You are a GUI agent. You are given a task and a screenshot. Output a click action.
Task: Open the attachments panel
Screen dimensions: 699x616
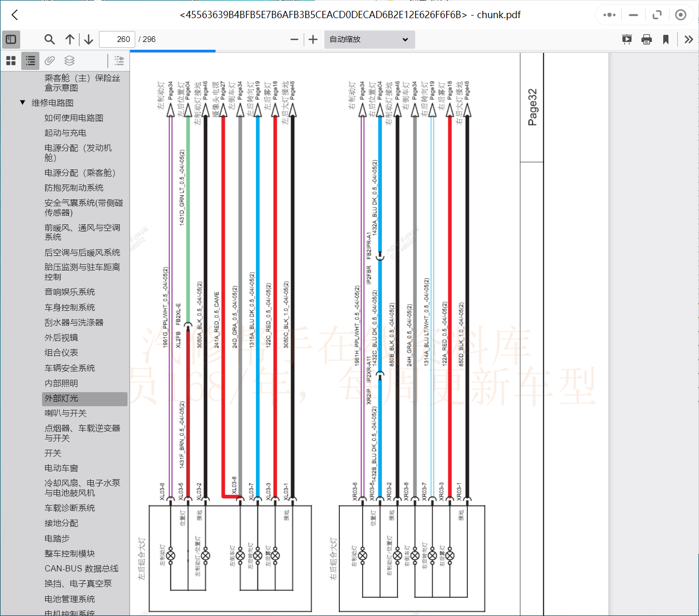point(50,61)
